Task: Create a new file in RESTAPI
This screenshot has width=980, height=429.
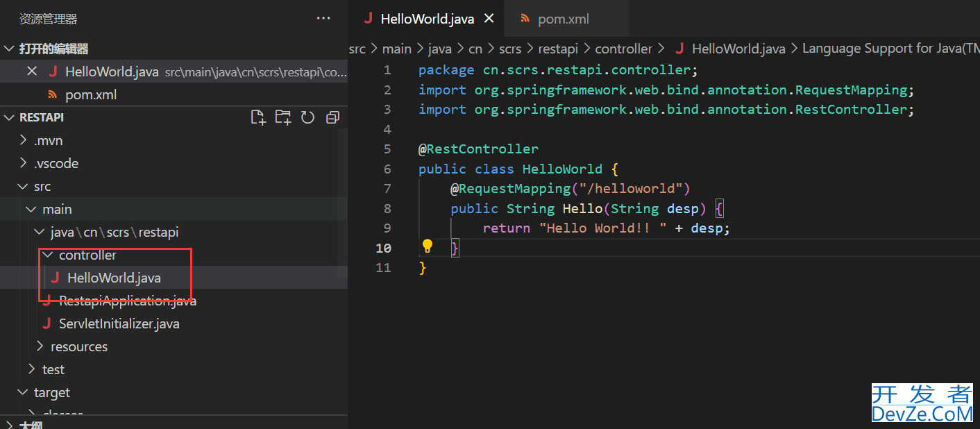Action: pyautogui.click(x=258, y=117)
